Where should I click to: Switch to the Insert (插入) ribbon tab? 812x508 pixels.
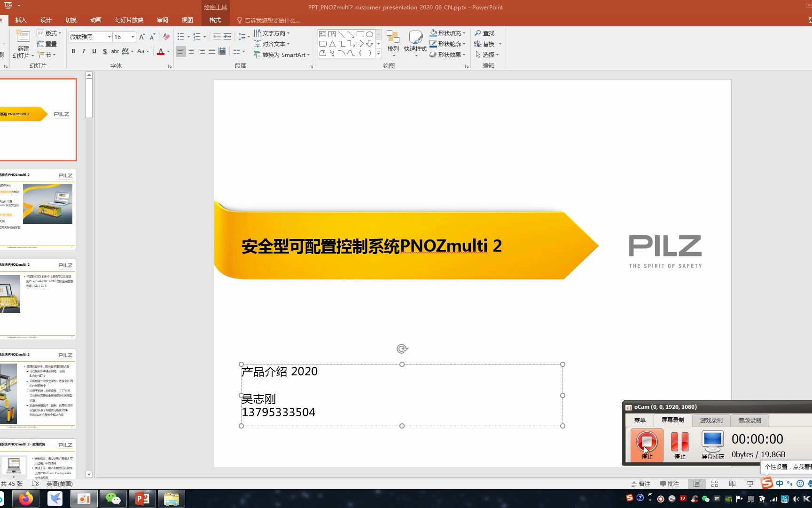point(21,20)
